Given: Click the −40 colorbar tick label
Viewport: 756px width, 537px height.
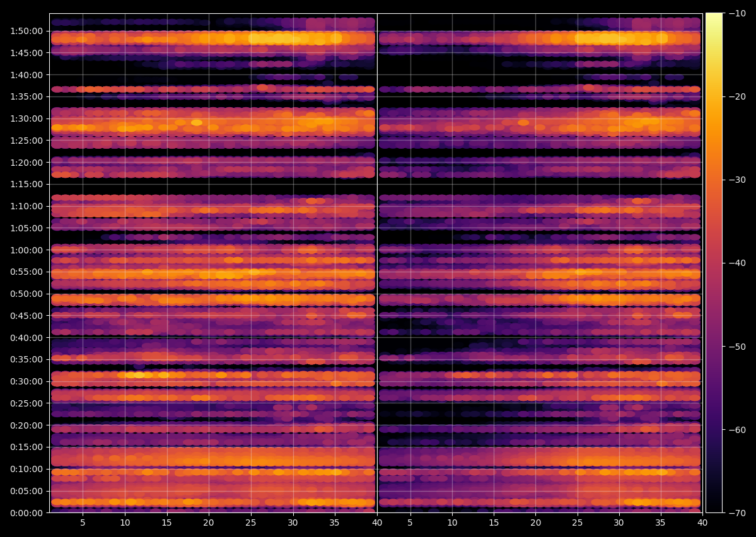Looking at the screenshot, I should (x=736, y=263).
